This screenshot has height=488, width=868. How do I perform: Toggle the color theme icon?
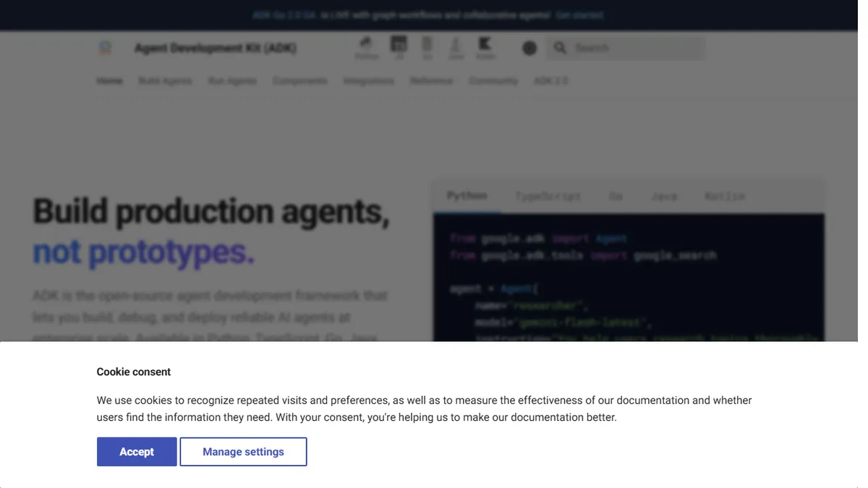point(529,48)
